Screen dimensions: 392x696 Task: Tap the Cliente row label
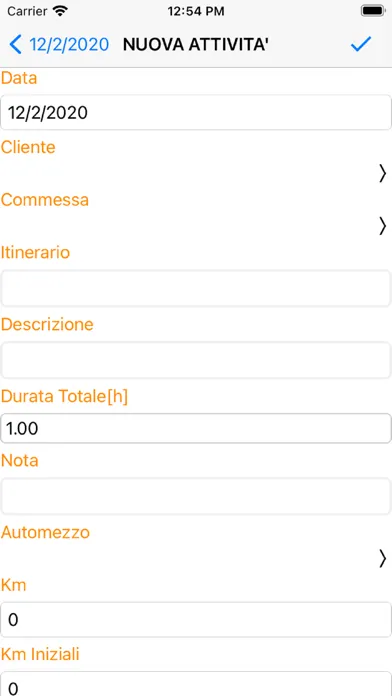[x=28, y=147]
